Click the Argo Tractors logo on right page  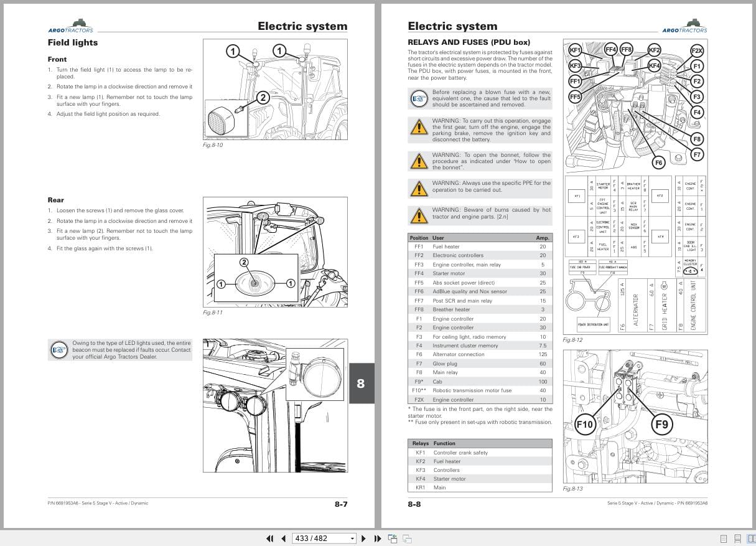[684, 26]
